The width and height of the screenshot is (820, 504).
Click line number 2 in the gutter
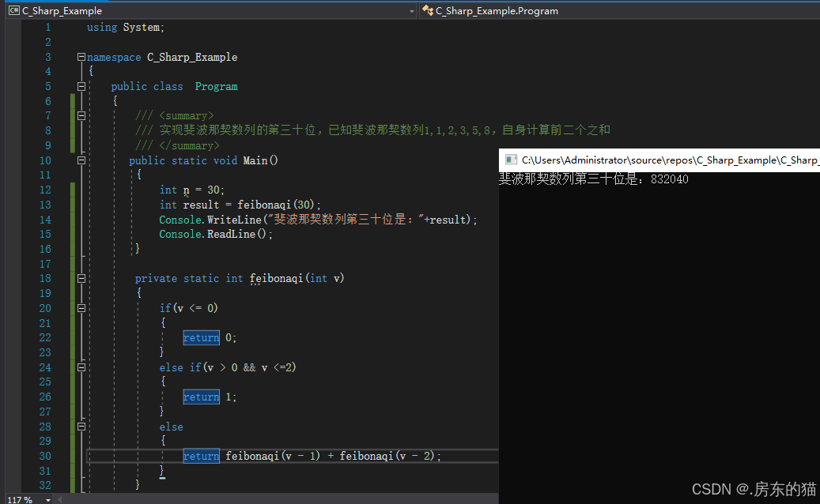(48, 42)
